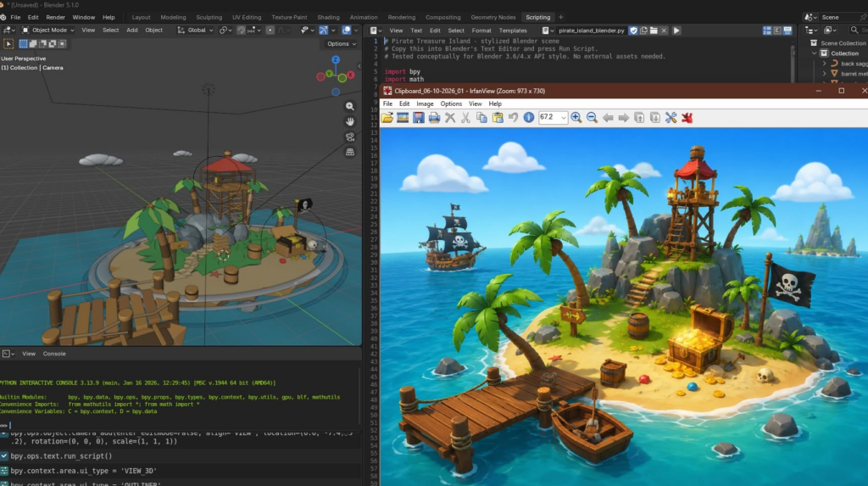Screen dimensions: 868x486
Task: Click the Select Box tool icon
Action: tap(8, 44)
